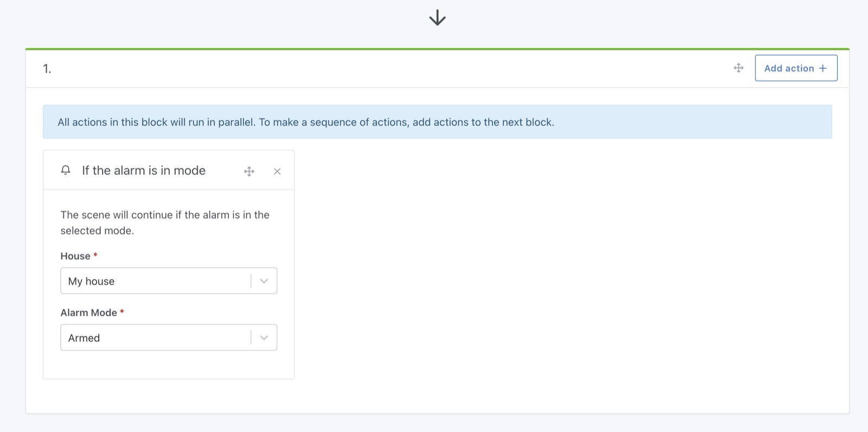The width and height of the screenshot is (868, 432).
Task: Click the selected "My house" value
Action: pyautogui.click(x=91, y=281)
